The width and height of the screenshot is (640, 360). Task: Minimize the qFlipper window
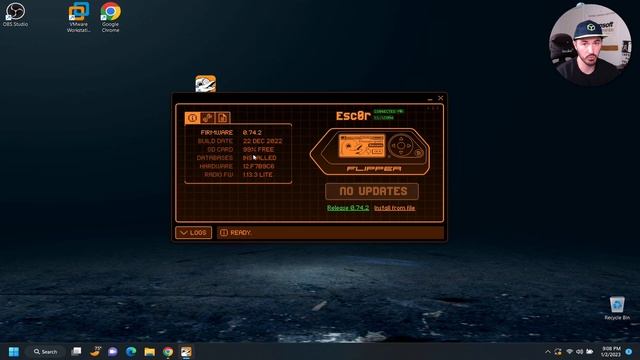pos(430,98)
